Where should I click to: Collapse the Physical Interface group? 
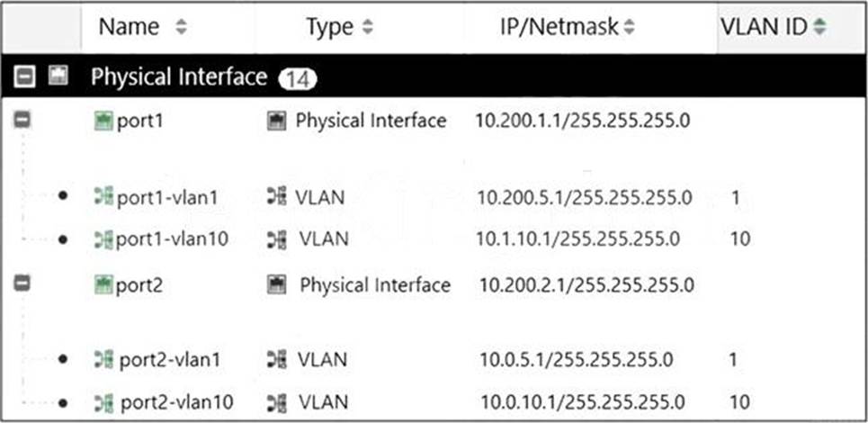coord(26,78)
